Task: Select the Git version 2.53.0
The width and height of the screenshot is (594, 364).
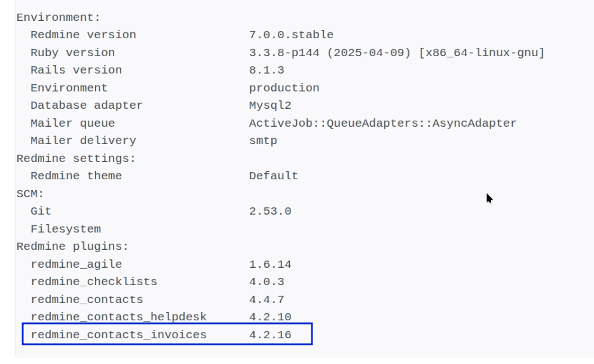Action: pos(270,211)
